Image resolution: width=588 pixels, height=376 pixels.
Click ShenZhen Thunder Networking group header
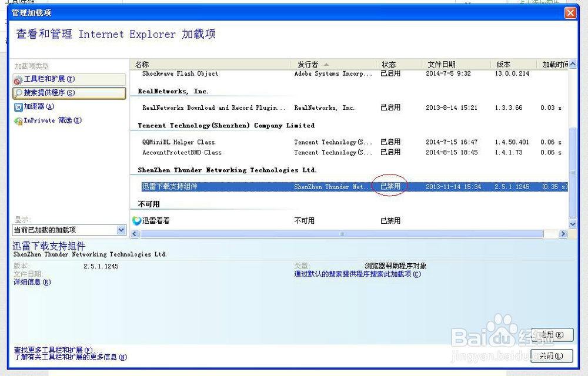click(227, 170)
